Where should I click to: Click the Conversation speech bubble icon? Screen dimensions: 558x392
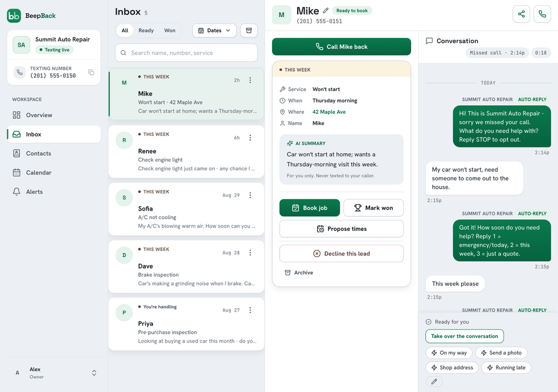(429, 41)
